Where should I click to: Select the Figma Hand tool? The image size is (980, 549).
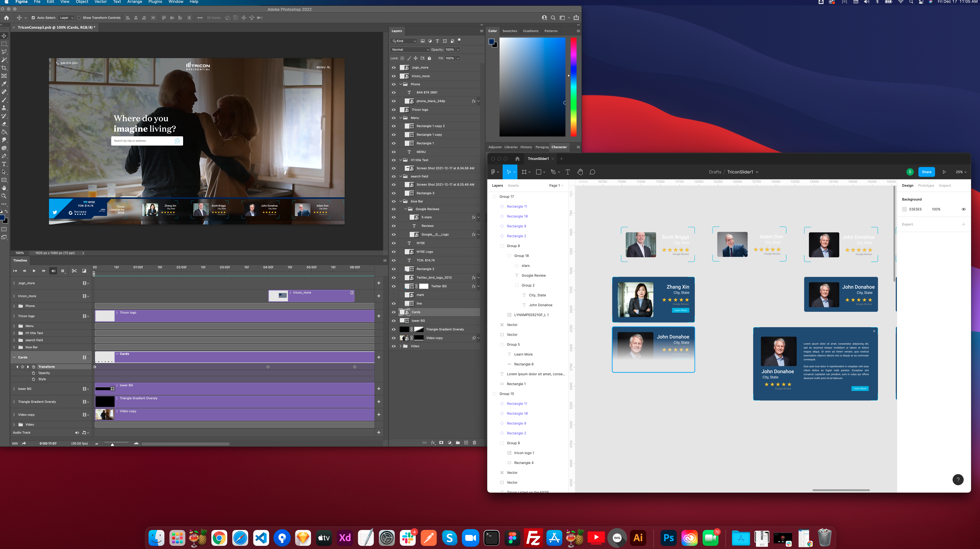point(580,172)
